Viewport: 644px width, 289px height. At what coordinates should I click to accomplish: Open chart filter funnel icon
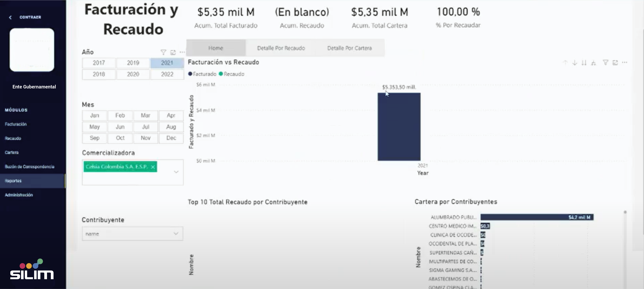[x=605, y=62]
